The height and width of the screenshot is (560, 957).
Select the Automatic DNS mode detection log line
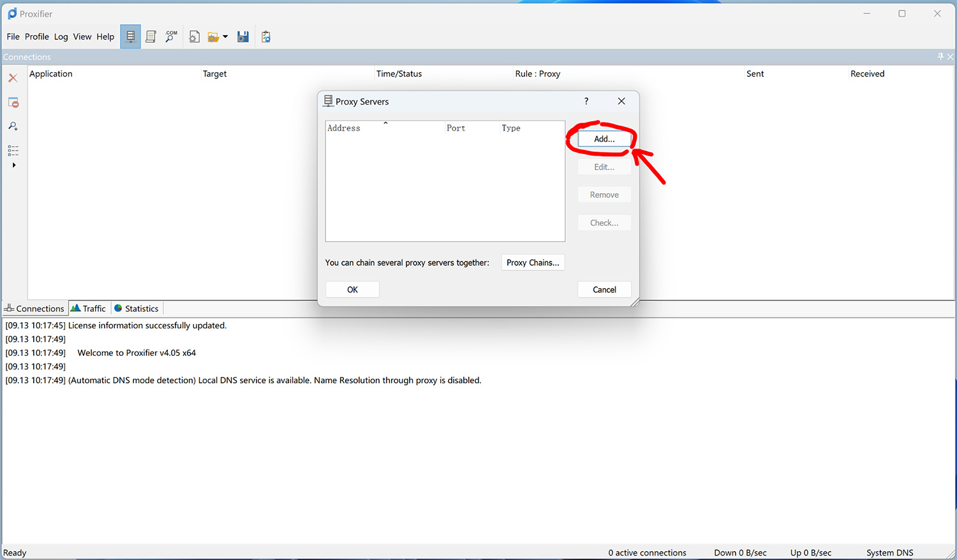pyautogui.click(x=243, y=380)
